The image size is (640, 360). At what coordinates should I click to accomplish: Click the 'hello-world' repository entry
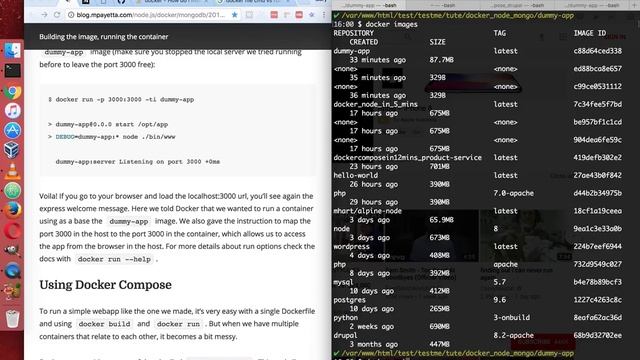356,175
